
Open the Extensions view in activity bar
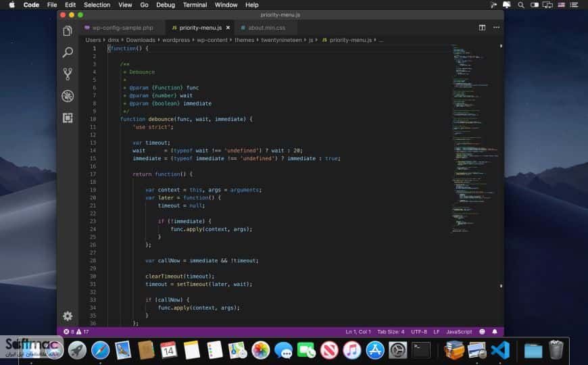[68, 118]
